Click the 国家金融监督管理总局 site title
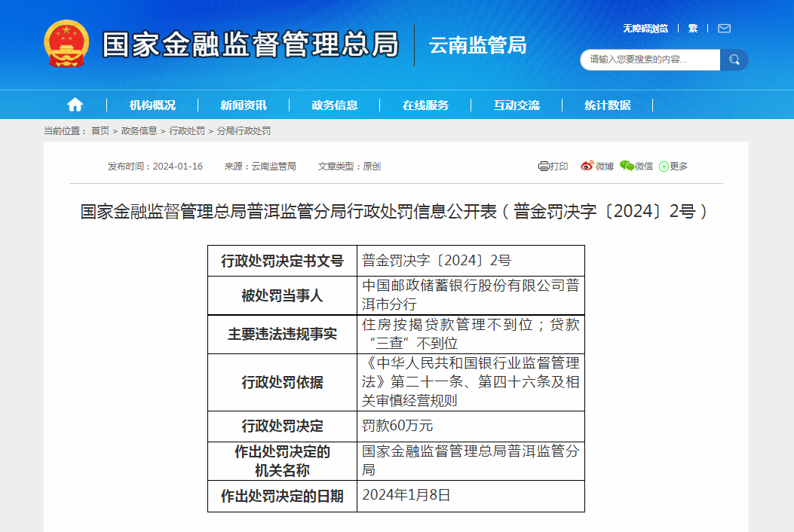The image size is (794, 532). pyautogui.click(x=250, y=44)
